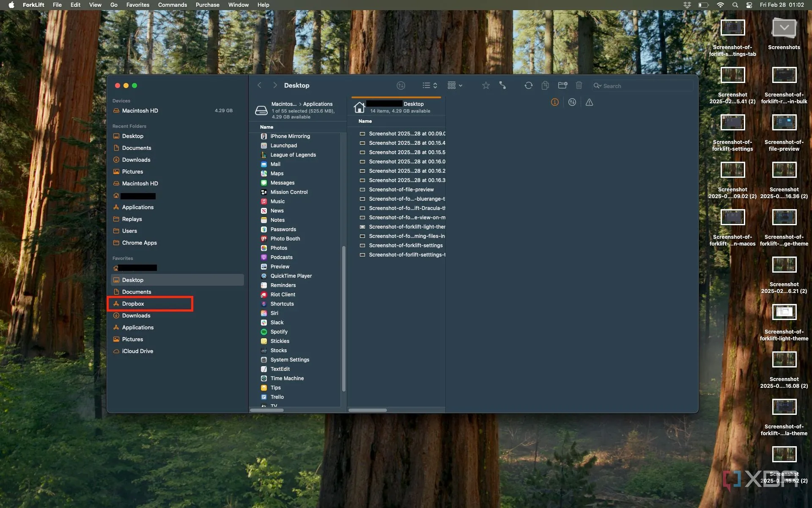
Task: Click the connect to server icon
Action: click(x=502, y=86)
